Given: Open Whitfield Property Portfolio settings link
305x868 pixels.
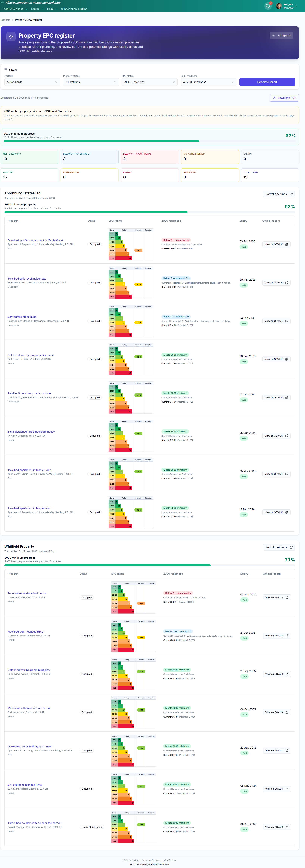Looking at the screenshot, I should point(279,547).
